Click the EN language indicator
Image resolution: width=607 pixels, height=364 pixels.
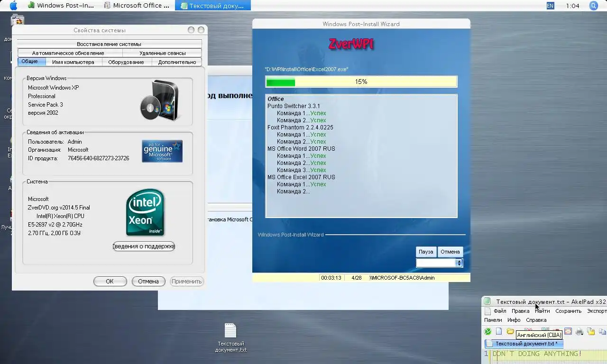click(x=550, y=6)
